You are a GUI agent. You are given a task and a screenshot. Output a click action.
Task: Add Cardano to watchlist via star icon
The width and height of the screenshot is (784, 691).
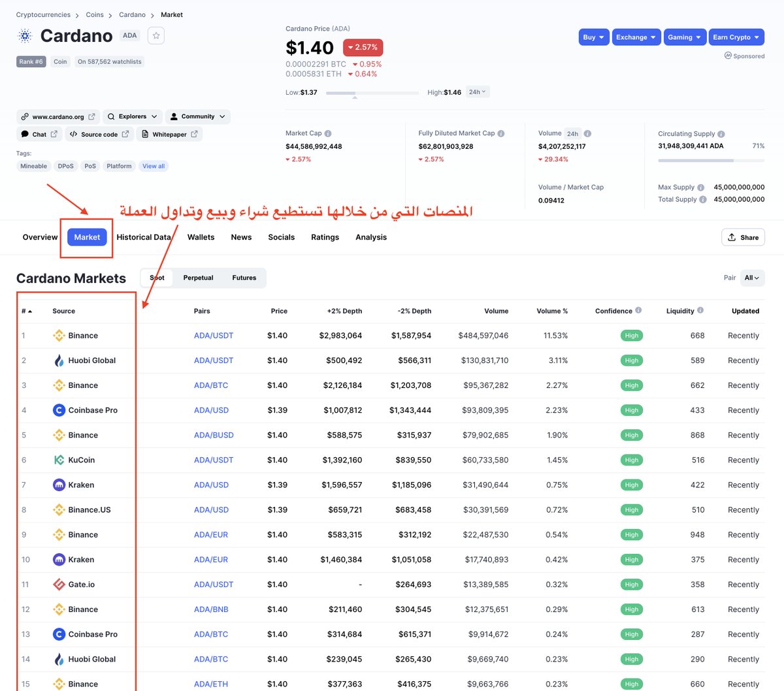point(156,35)
